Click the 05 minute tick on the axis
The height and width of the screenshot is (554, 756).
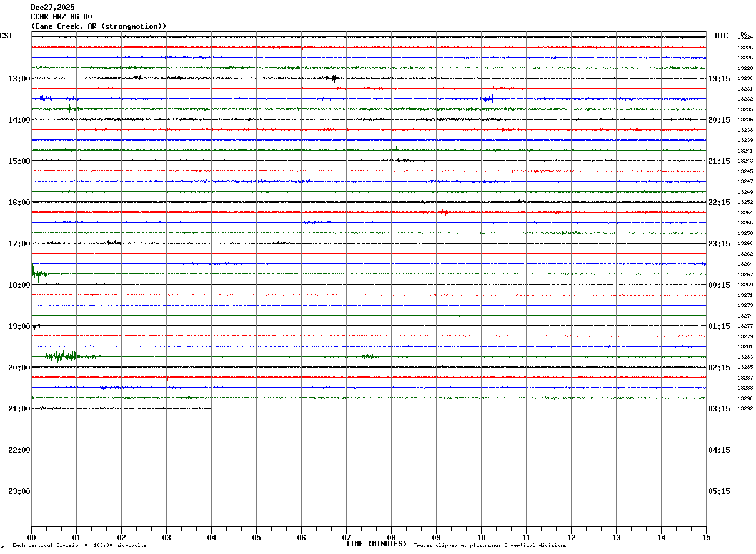click(256, 537)
